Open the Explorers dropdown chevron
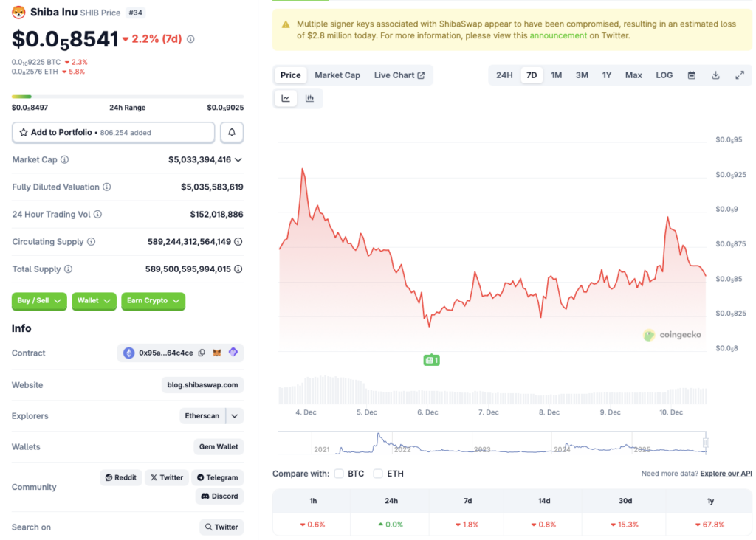Viewport: 756px width, 540px height. coord(236,415)
